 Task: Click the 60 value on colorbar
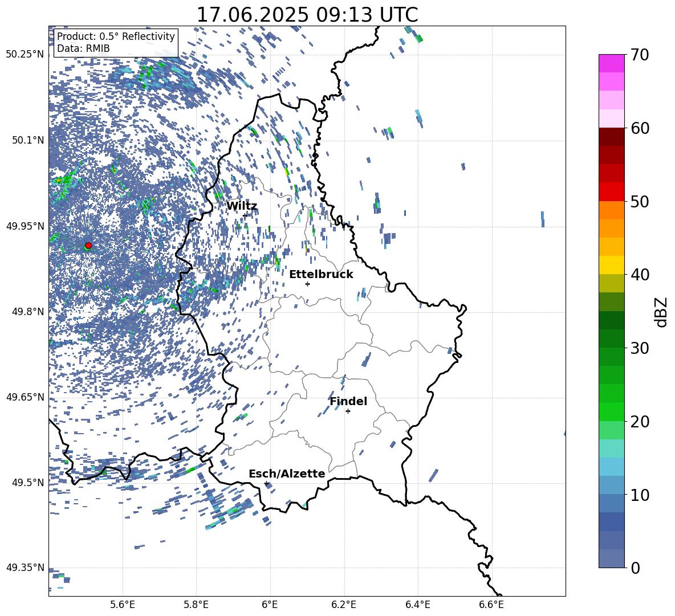tap(639, 128)
